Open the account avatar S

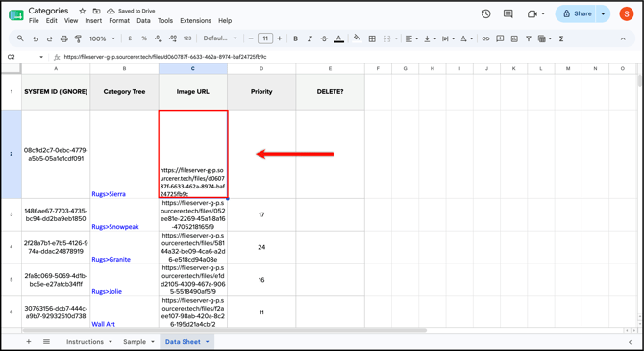coord(627,14)
